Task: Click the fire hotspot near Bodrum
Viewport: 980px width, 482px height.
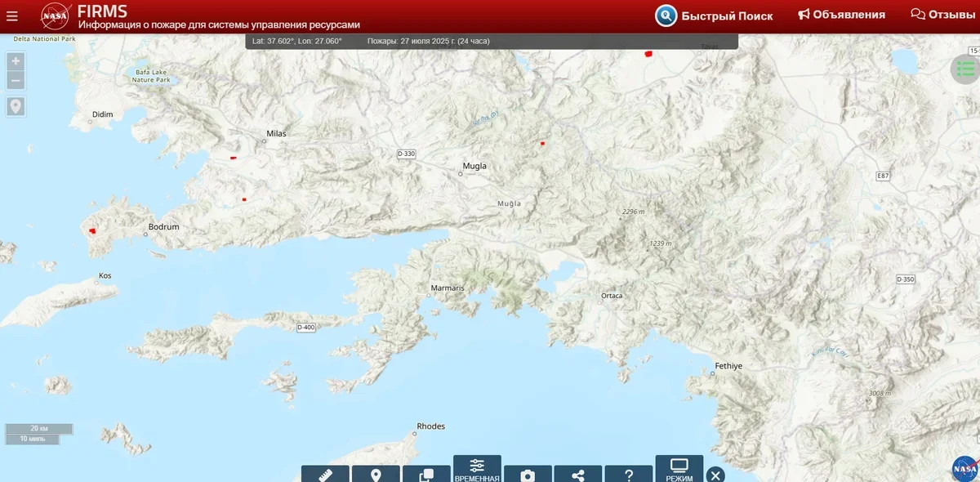Action: [92, 231]
